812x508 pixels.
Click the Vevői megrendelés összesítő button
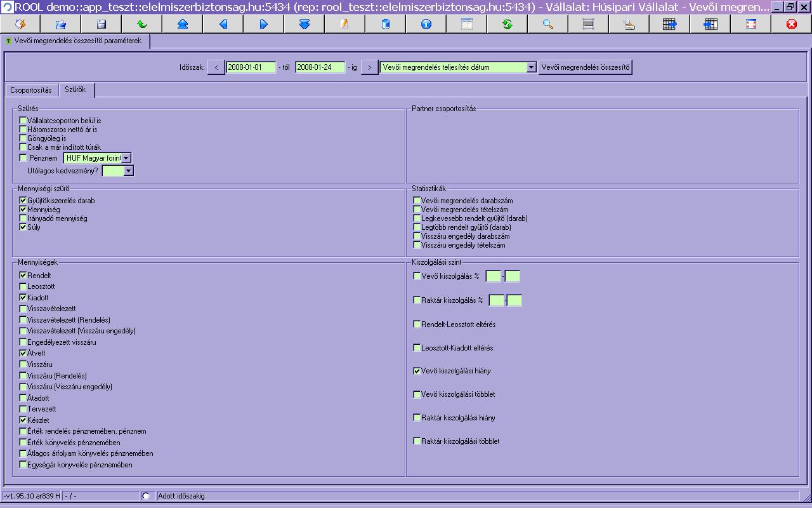tap(585, 67)
